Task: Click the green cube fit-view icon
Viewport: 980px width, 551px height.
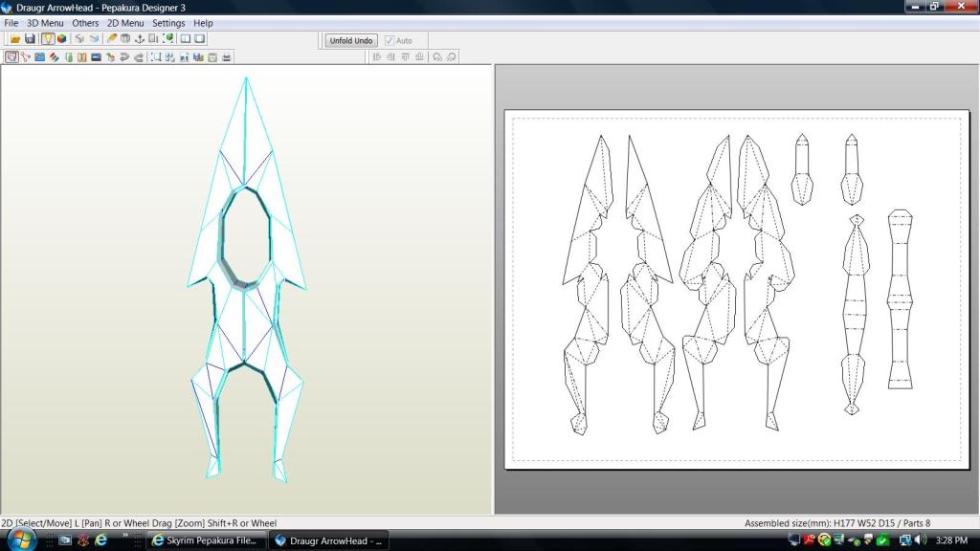Action: [168, 38]
